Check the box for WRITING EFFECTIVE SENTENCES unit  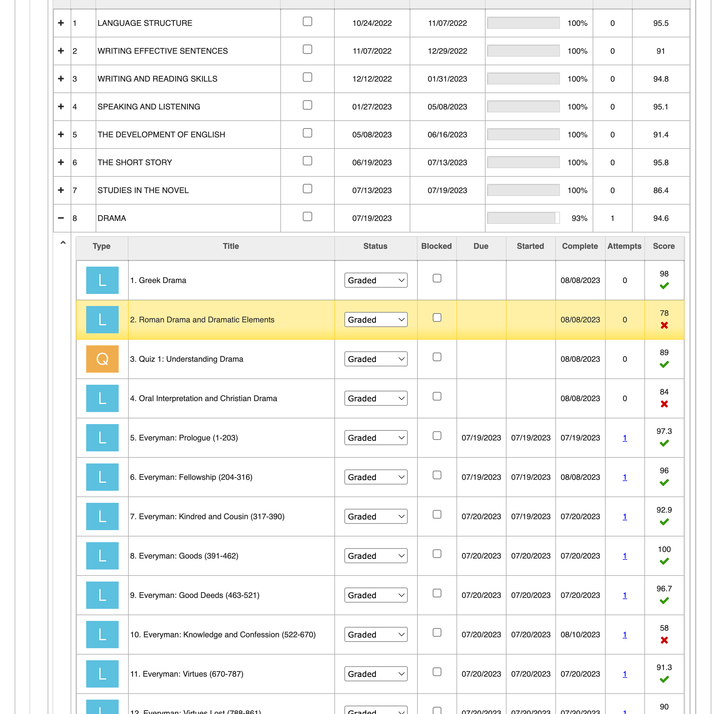(307, 49)
